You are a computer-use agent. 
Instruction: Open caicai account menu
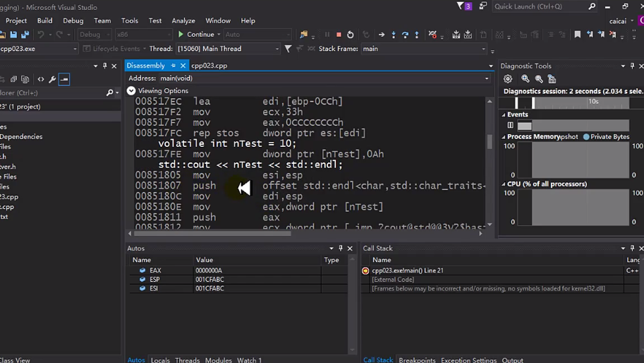click(x=621, y=21)
